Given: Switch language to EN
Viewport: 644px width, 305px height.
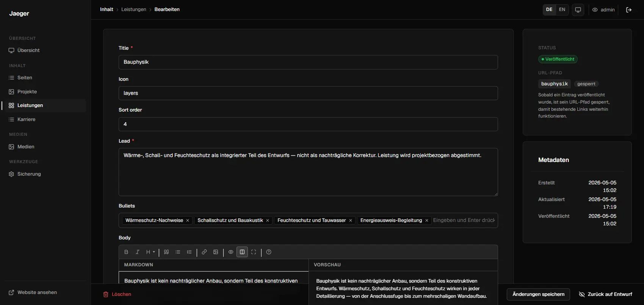Looking at the screenshot, I should click(x=562, y=9).
